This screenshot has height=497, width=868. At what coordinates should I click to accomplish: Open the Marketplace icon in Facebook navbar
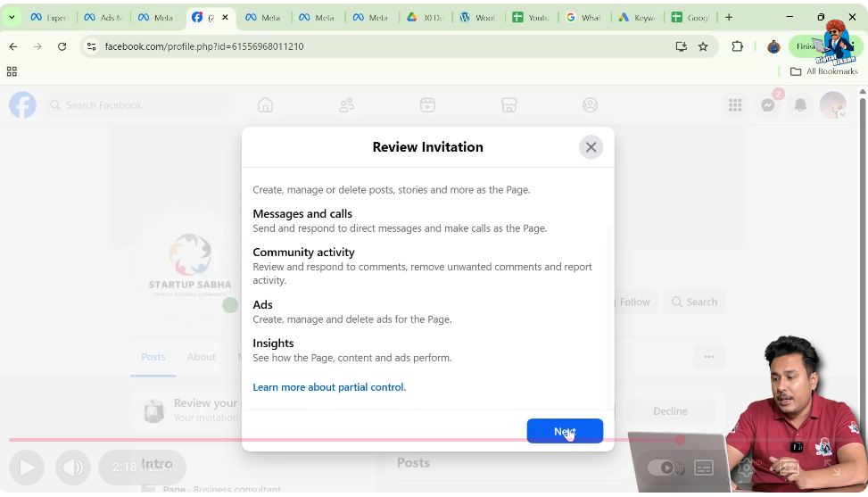[x=508, y=105]
